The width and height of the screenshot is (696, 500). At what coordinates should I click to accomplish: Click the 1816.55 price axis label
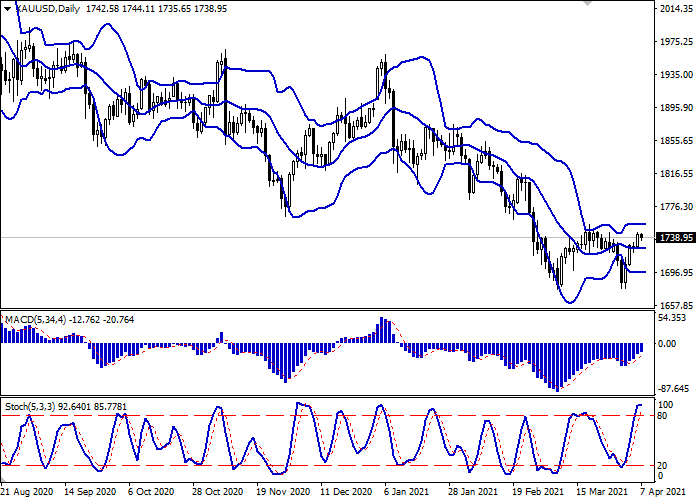(x=676, y=174)
